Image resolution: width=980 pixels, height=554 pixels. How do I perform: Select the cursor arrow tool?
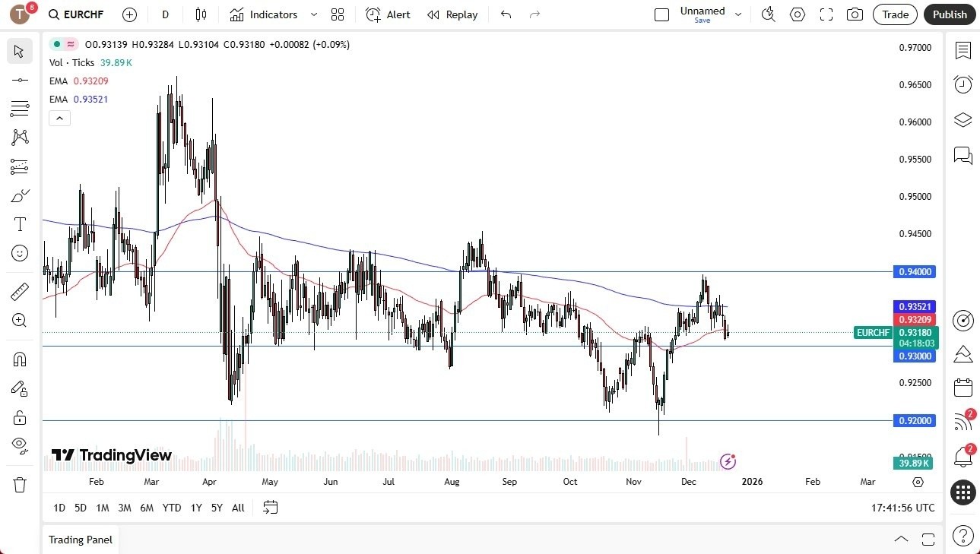pyautogui.click(x=20, y=52)
